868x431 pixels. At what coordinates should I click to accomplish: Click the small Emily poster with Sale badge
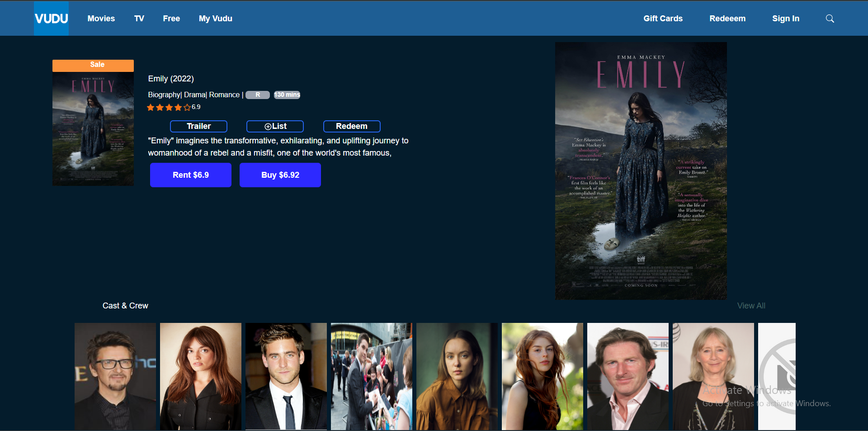(93, 123)
